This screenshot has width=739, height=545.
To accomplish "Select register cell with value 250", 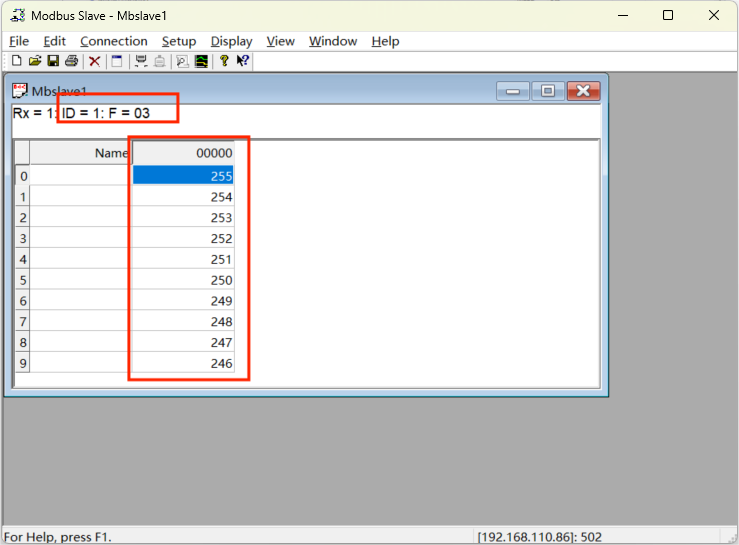I will 183,280.
